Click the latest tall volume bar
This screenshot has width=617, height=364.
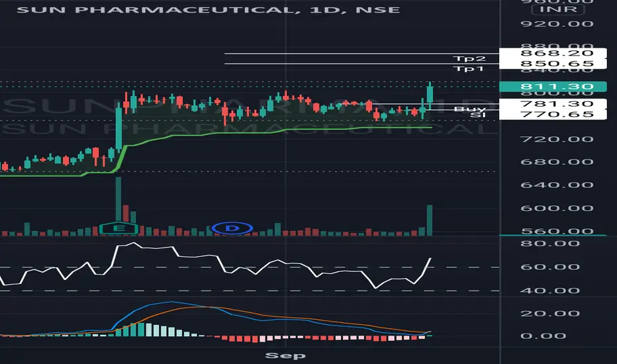430,220
